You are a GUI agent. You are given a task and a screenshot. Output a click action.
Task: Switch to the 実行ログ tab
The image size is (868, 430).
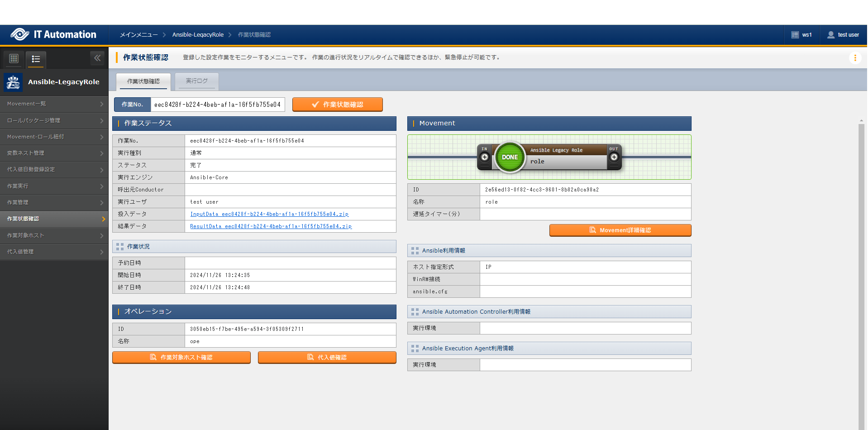point(197,81)
